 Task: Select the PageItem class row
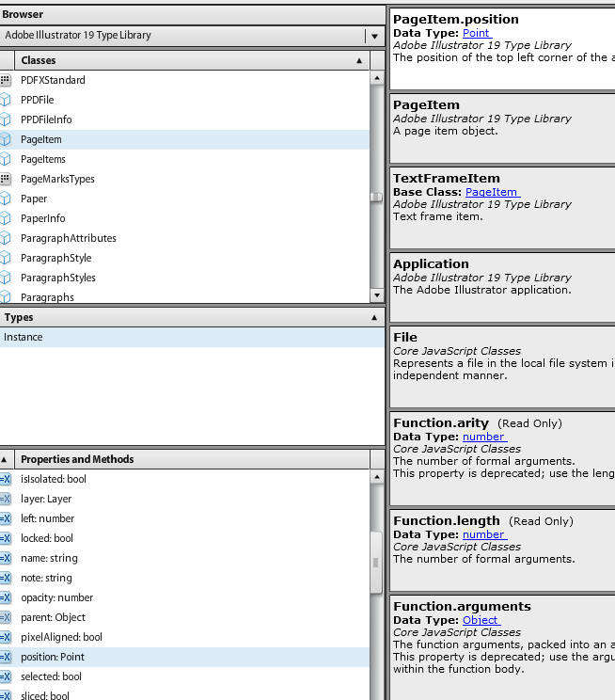coord(184,139)
